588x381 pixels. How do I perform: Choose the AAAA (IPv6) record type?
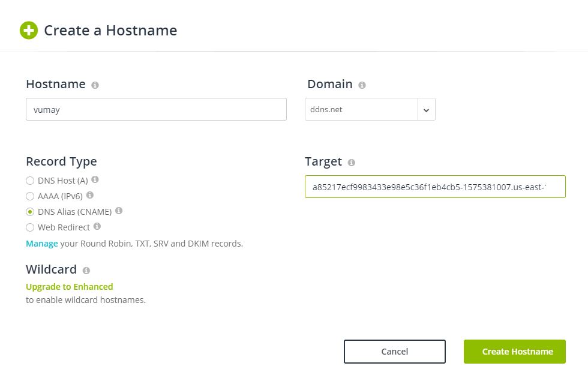[30, 196]
